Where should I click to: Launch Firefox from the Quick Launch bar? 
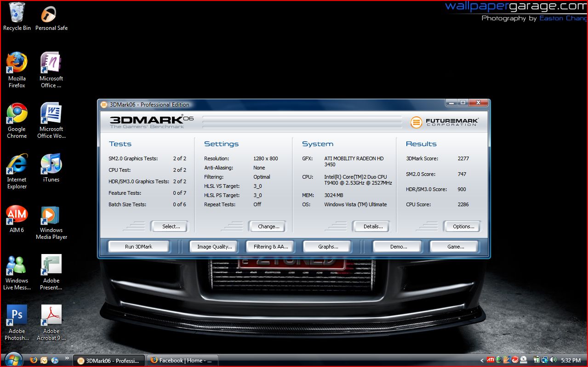pyautogui.click(x=34, y=360)
